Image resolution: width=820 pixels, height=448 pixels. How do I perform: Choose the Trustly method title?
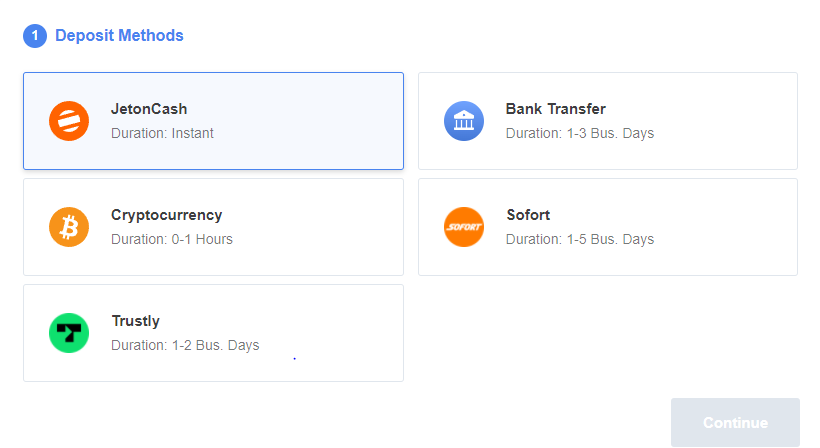point(135,321)
